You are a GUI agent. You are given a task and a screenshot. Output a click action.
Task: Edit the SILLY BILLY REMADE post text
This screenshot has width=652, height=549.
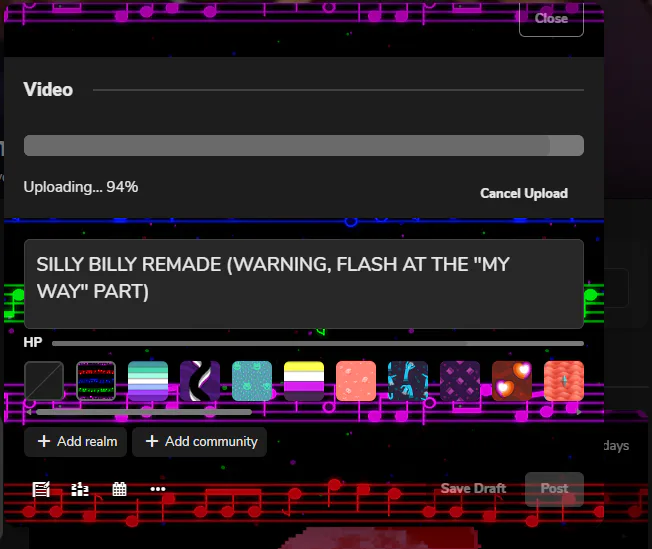[304, 284]
